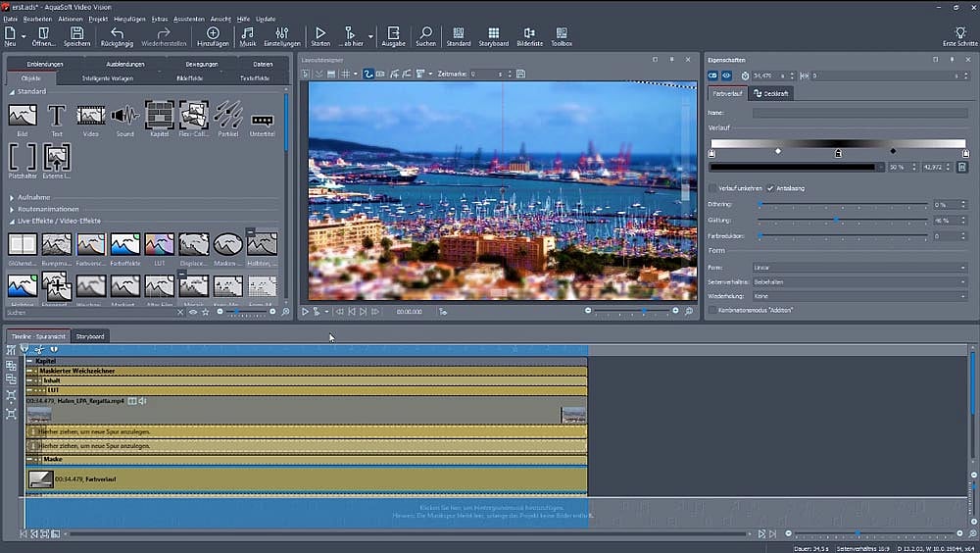Select the Partikel object icon

tap(227, 116)
